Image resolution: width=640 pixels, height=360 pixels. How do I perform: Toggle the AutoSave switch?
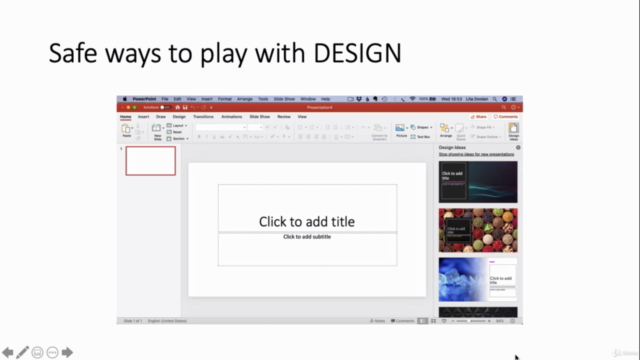point(165,107)
